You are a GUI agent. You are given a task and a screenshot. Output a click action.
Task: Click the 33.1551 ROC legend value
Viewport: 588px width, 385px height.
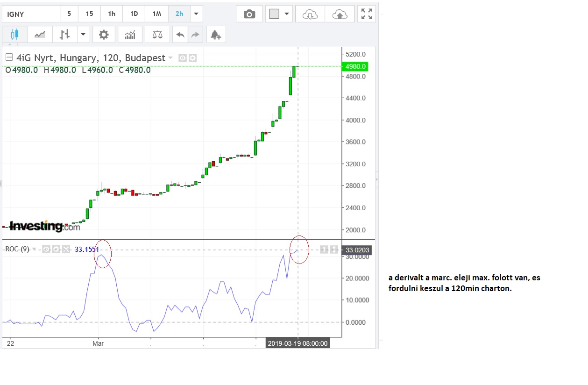87,250
